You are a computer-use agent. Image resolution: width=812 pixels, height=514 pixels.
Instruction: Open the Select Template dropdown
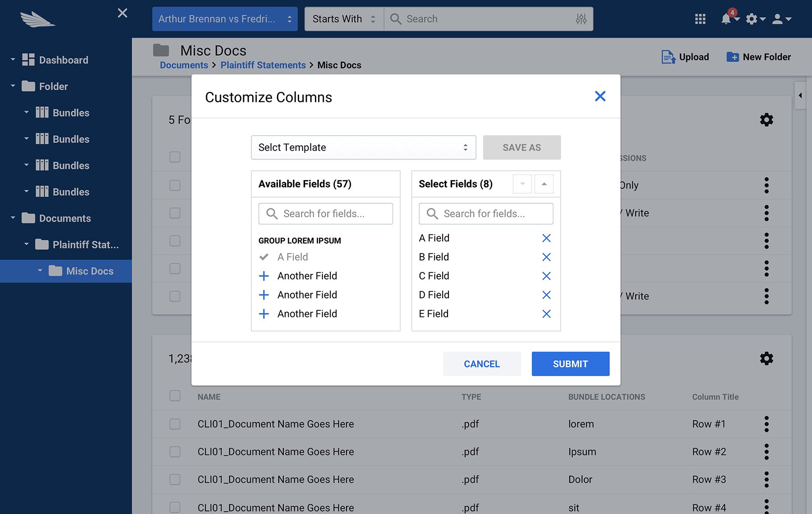tap(363, 147)
